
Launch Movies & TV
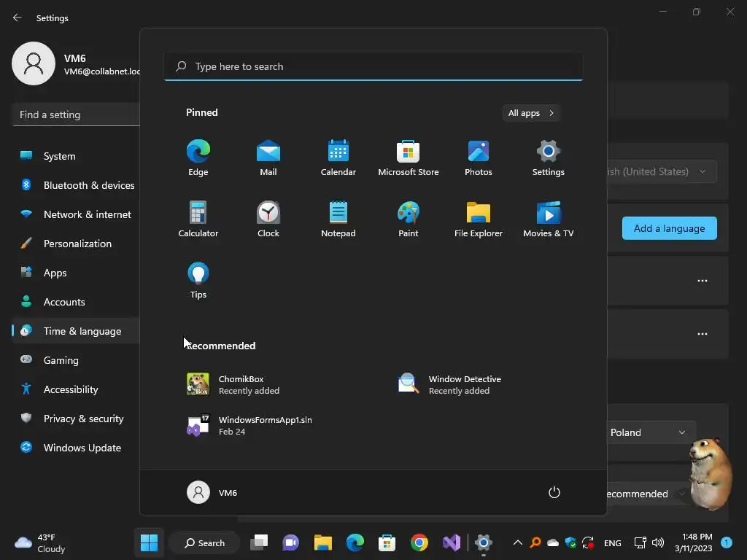(549, 219)
